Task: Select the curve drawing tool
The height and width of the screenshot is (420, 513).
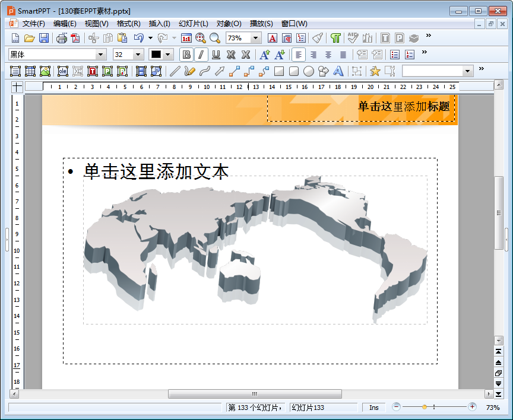Action: tap(204, 71)
